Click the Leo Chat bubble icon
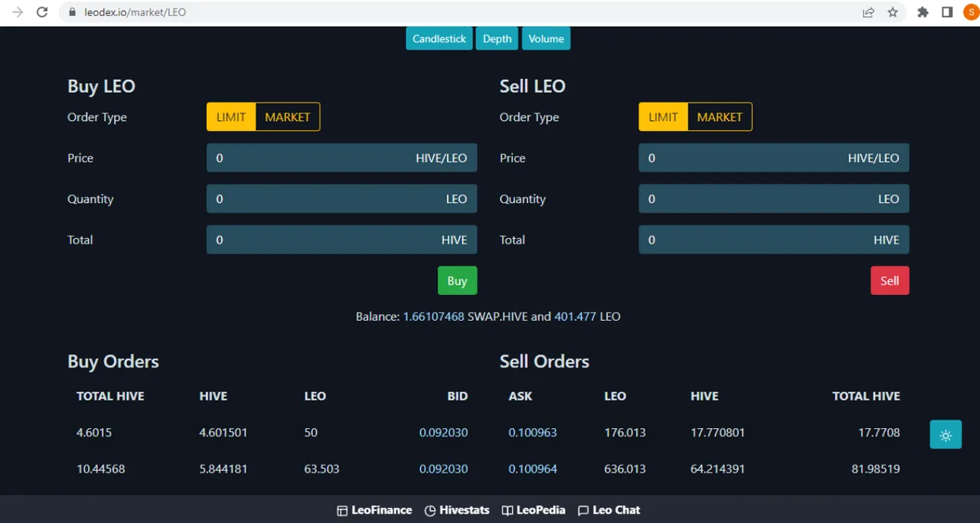Screen dimensions: 980x523 (583, 511)
